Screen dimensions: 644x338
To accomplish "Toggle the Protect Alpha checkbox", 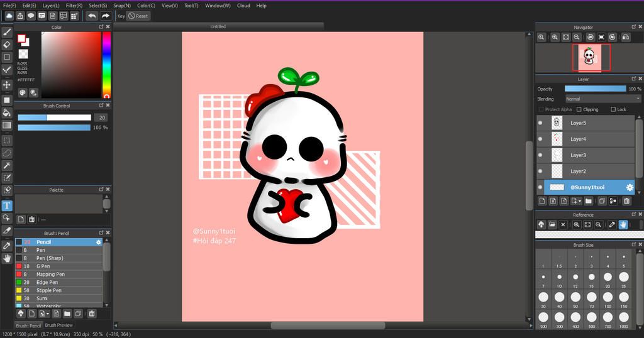I will pos(541,109).
